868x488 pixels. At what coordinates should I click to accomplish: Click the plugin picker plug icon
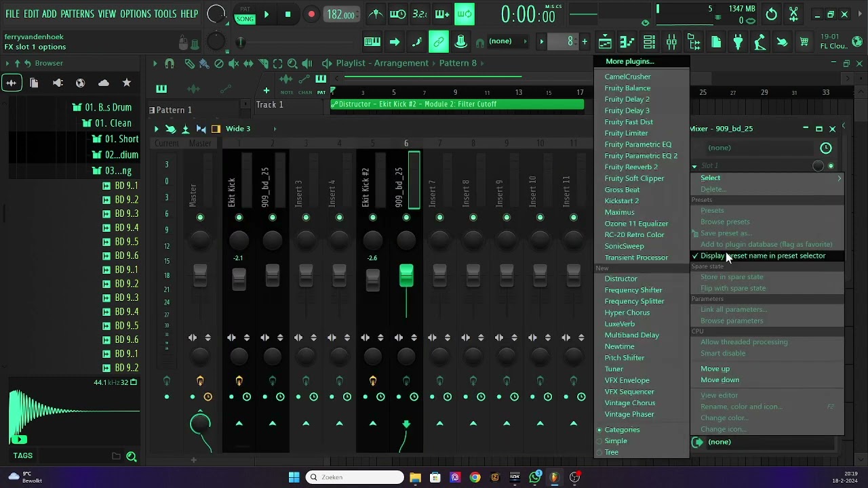point(738,42)
